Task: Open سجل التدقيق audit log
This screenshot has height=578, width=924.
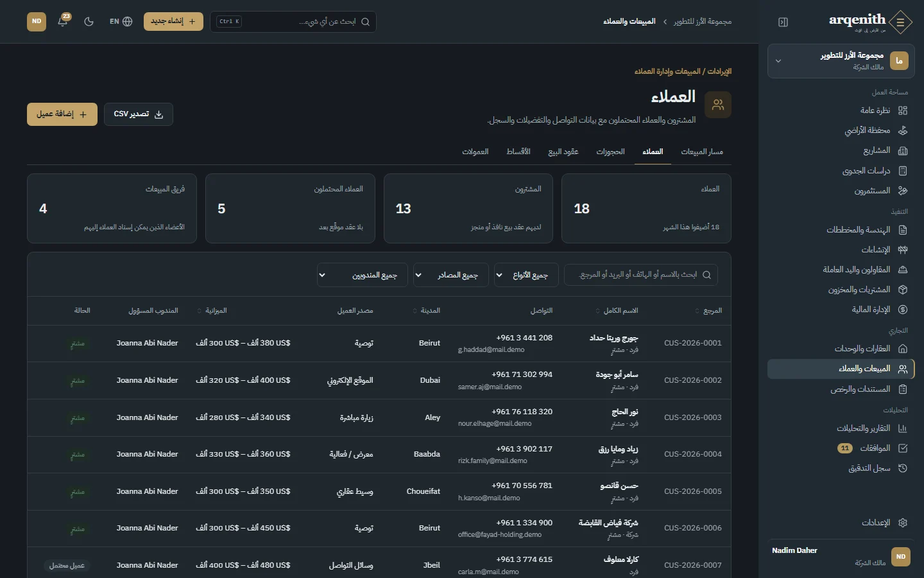Action: tap(841, 468)
